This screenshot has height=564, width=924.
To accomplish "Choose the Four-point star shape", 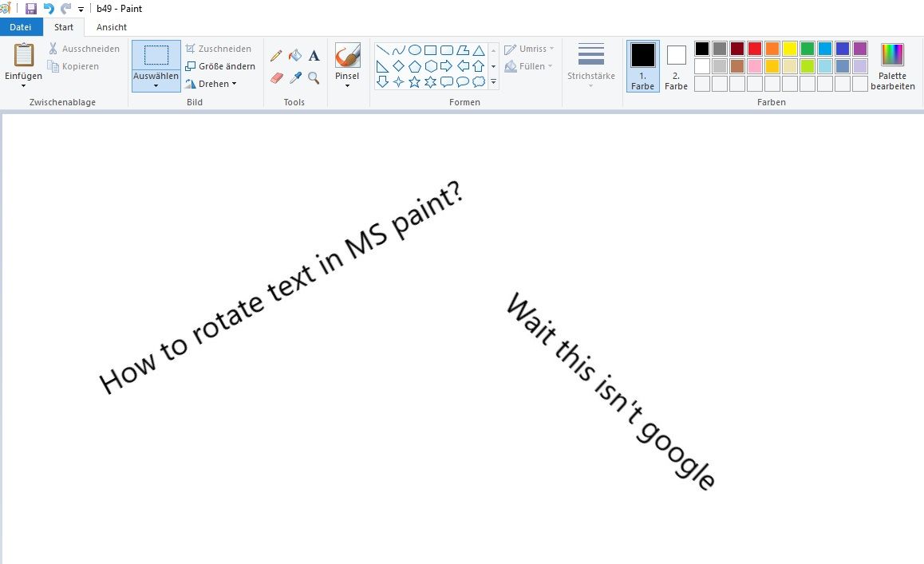I will pyautogui.click(x=398, y=81).
